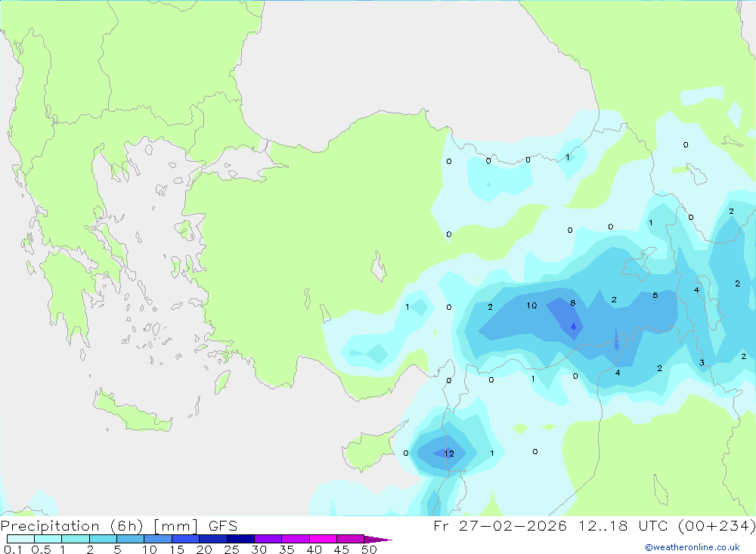Choose the 10–15 mm legend color swatch
Screen dimensions: 756x554
158,539
